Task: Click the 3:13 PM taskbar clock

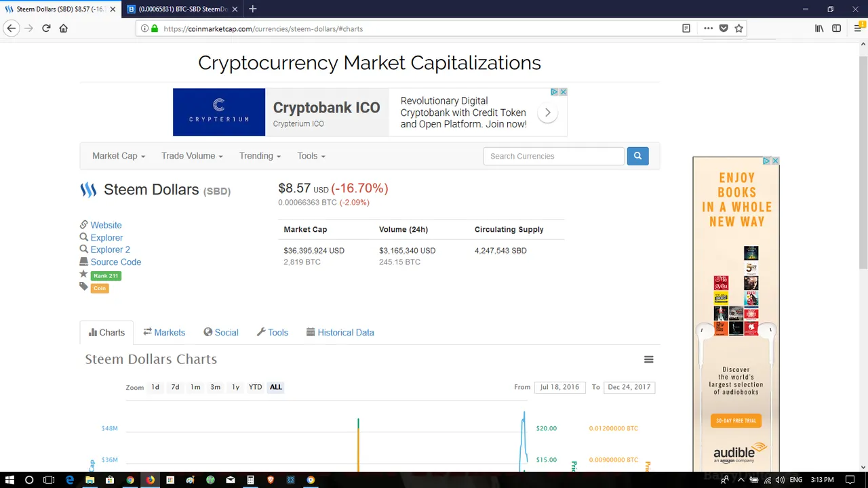Action: point(822,480)
